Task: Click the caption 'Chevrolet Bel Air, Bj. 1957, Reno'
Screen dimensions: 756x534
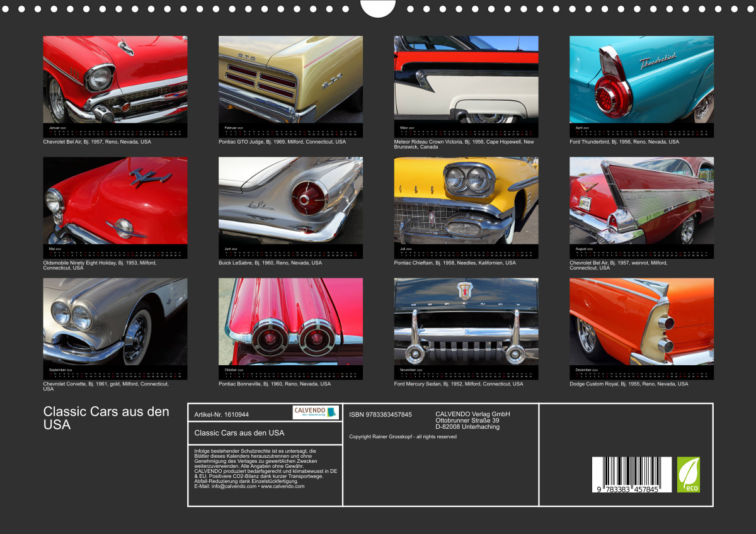Action: tap(97, 142)
